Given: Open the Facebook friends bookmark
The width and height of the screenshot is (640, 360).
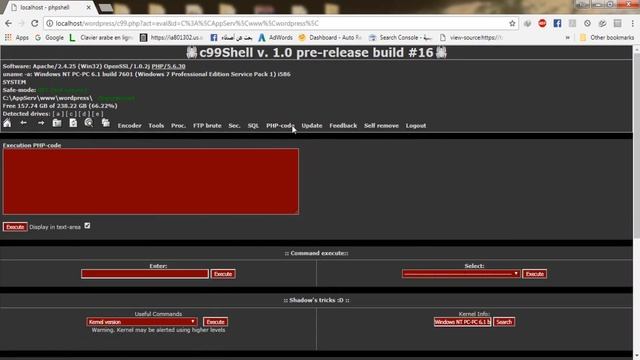Looking at the screenshot, I should (x=231, y=38).
